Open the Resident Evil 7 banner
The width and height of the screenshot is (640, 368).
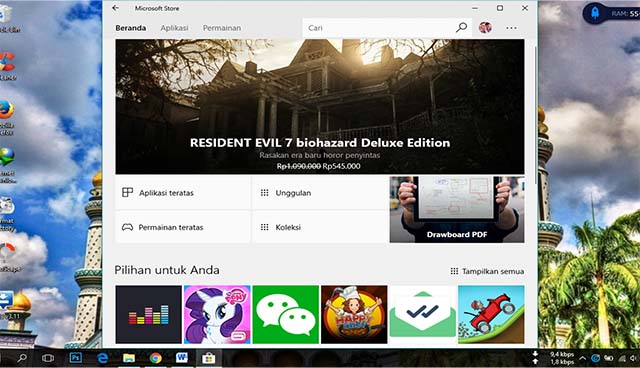[x=320, y=106]
